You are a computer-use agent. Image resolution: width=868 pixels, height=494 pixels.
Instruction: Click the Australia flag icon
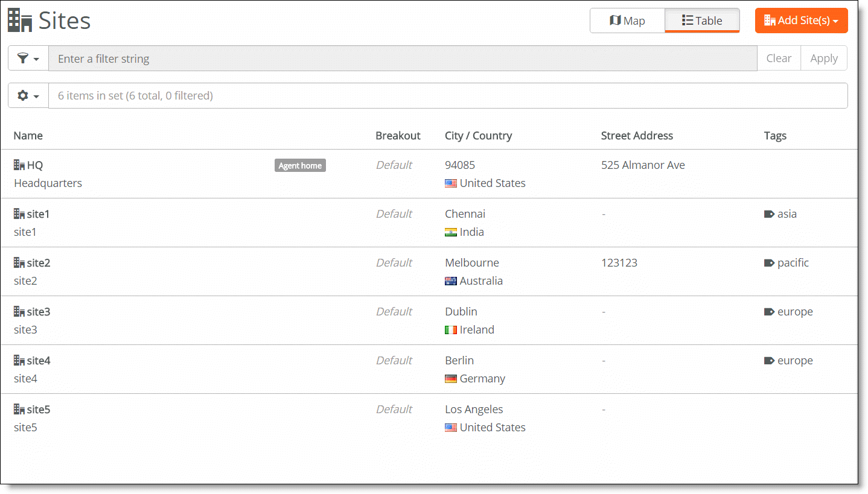[451, 281]
